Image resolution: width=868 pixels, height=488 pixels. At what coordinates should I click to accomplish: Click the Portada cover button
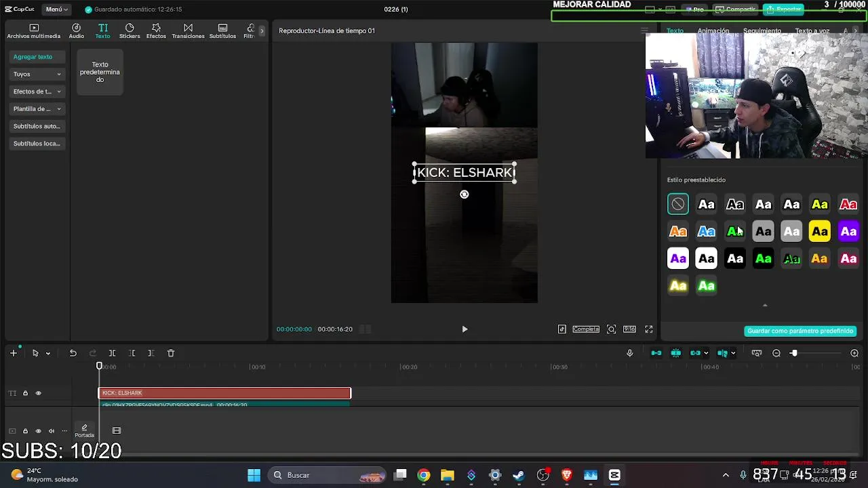(x=84, y=431)
